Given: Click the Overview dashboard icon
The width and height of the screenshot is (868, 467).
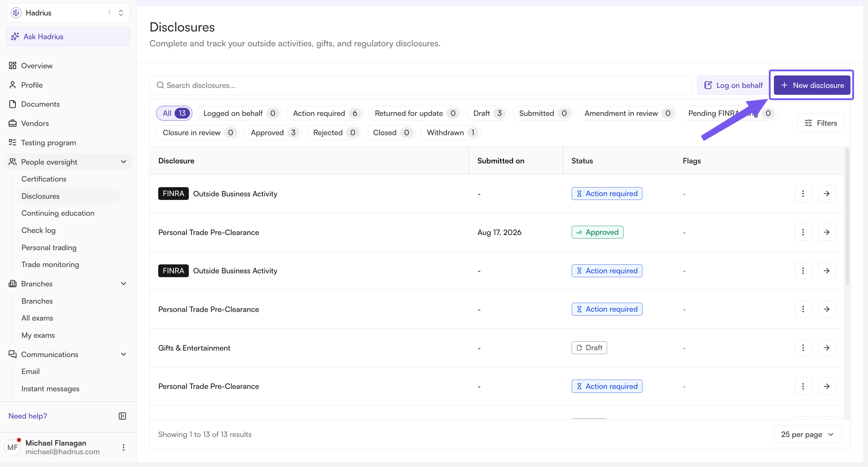Looking at the screenshot, I should pos(12,65).
